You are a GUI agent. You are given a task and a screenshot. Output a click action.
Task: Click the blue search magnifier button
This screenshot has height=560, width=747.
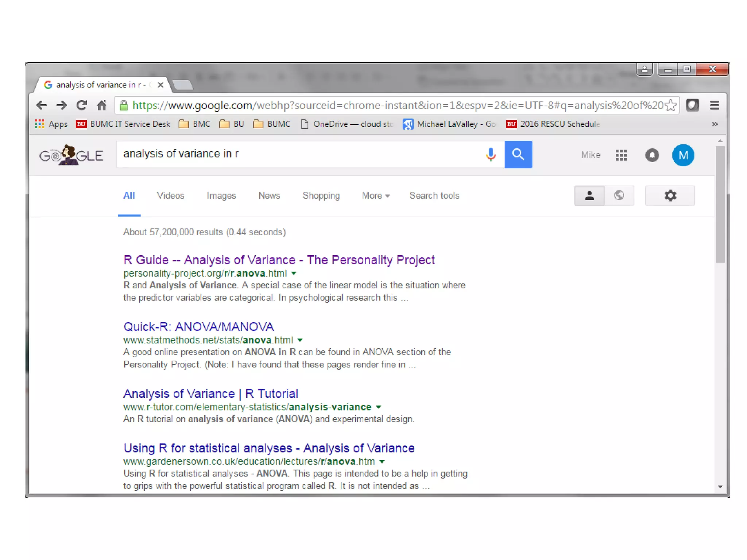[518, 155]
